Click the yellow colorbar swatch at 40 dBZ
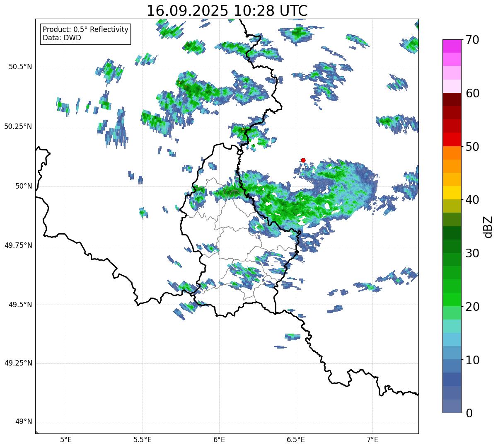This screenshot has height=448, width=498. click(452, 193)
